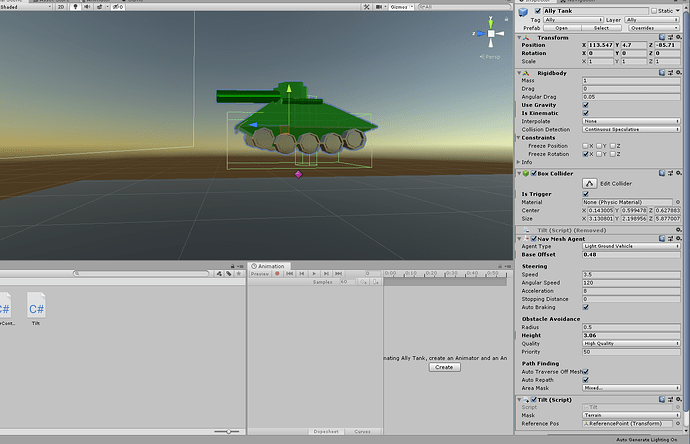
Task: Switch to Dopesheet view
Action: click(x=326, y=432)
